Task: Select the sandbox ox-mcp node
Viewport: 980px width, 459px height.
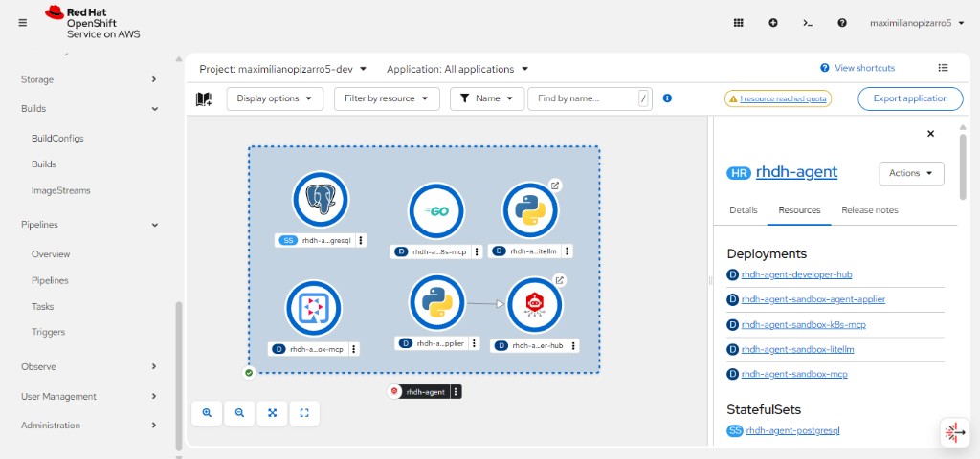Action: point(313,308)
